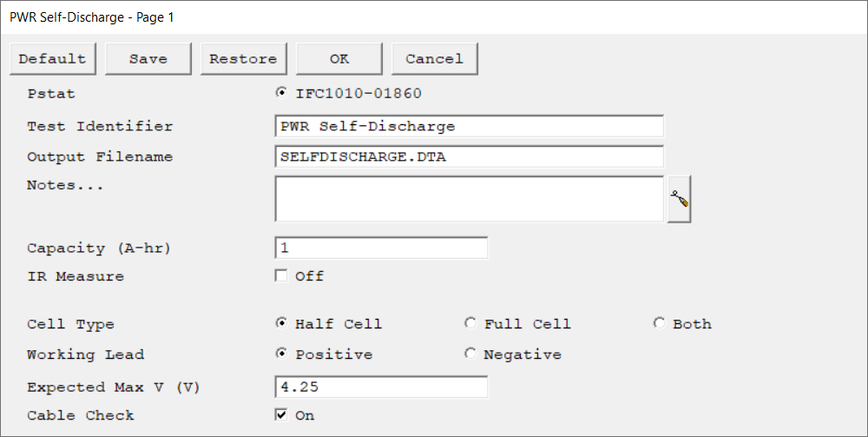Choose Full Cell as cell type
This screenshot has width=868, height=437.
470,323
